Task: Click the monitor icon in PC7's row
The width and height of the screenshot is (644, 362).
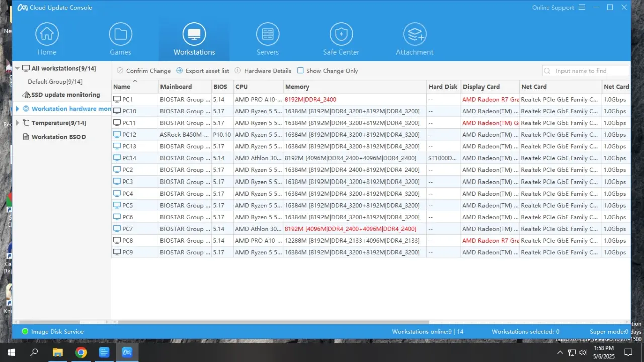Action: [117, 229]
